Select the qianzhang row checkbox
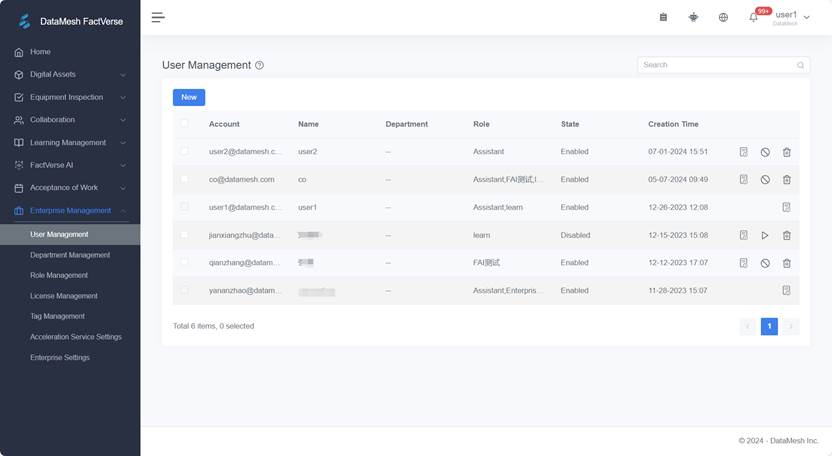The height and width of the screenshot is (456, 832). [x=184, y=263]
